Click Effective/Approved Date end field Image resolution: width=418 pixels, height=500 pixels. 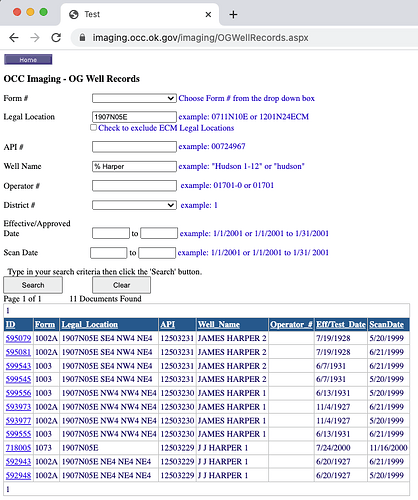click(x=159, y=233)
